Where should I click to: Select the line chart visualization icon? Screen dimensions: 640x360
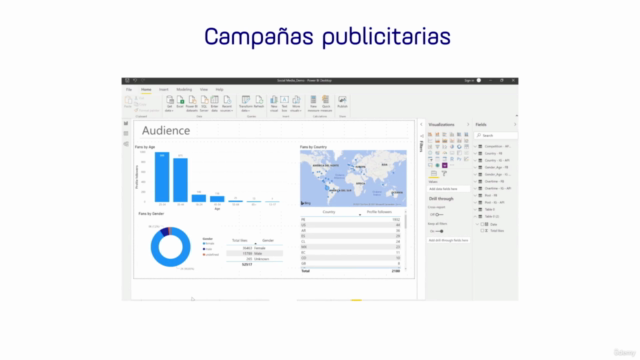point(430,140)
